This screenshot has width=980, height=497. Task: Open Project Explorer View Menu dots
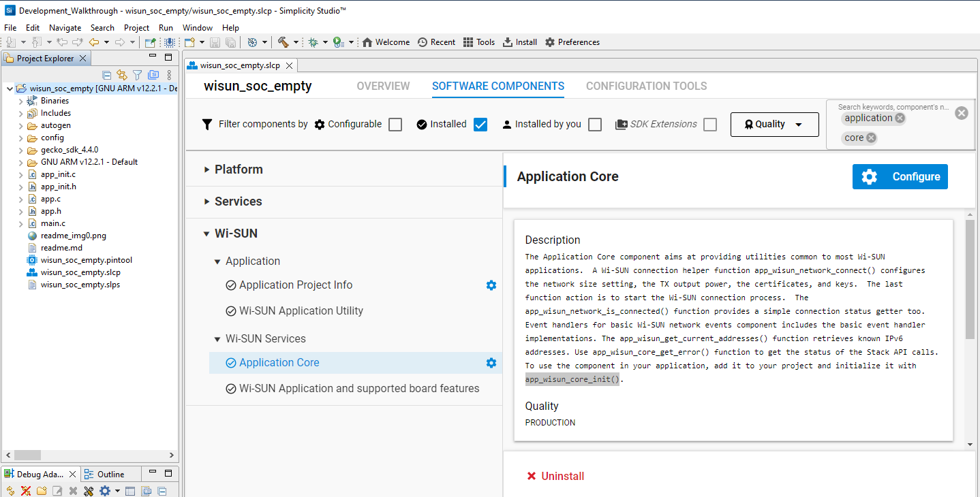170,75
